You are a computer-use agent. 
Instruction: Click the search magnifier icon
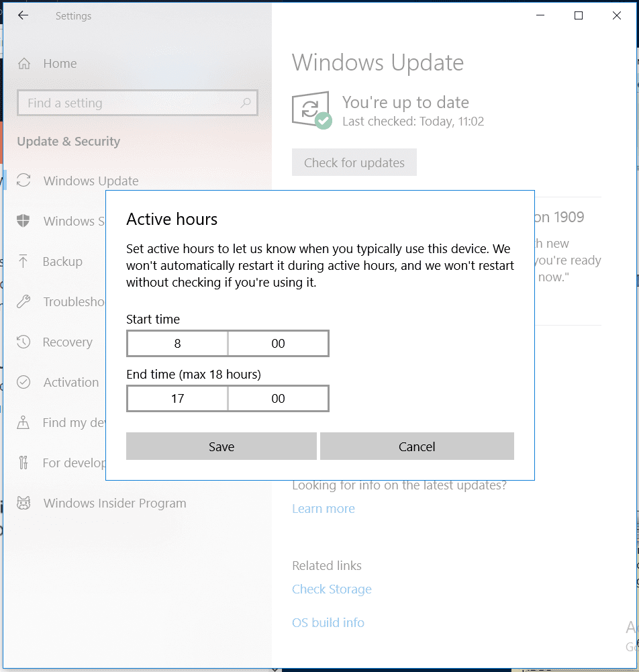pyautogui.click(x=246, y=103)
